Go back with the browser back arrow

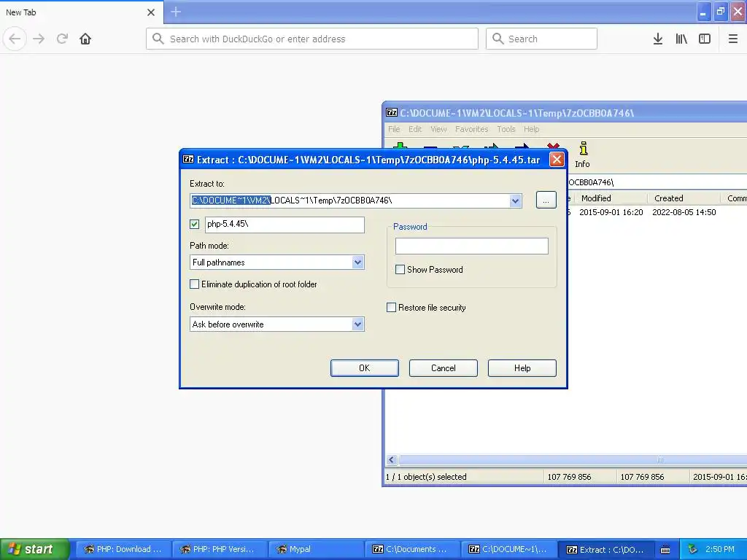(15, 39)
